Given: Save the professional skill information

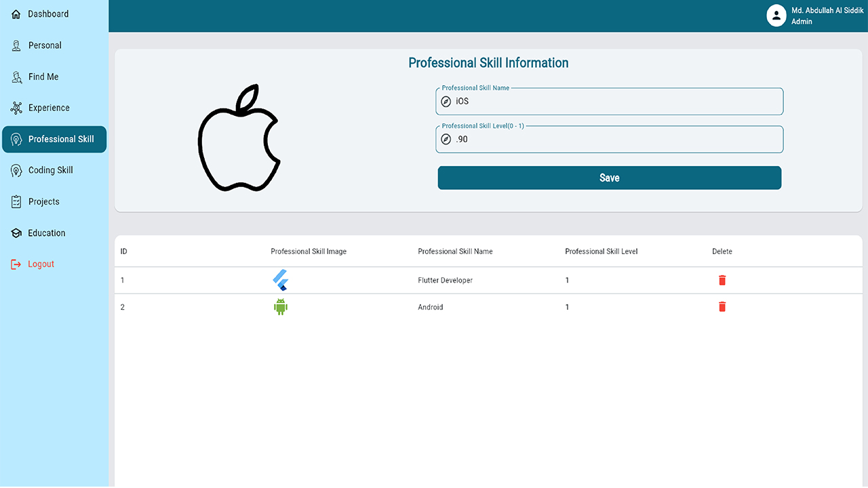Looking at the screenshot, I should (610, 178).
